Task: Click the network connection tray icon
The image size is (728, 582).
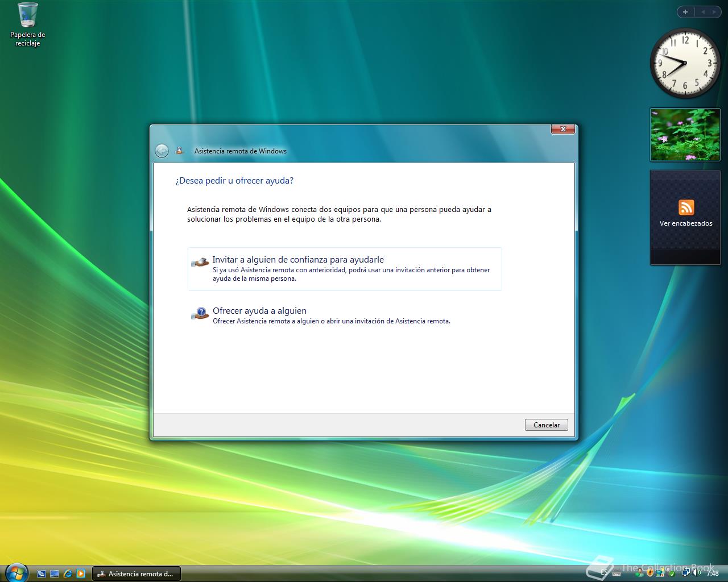Action: 686,573
